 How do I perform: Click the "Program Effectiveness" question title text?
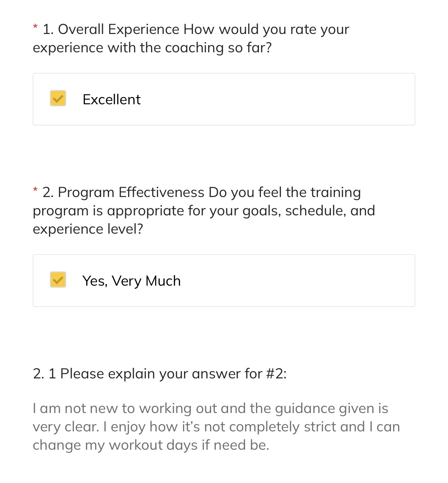pyautogui.click(x=131, y=193)
